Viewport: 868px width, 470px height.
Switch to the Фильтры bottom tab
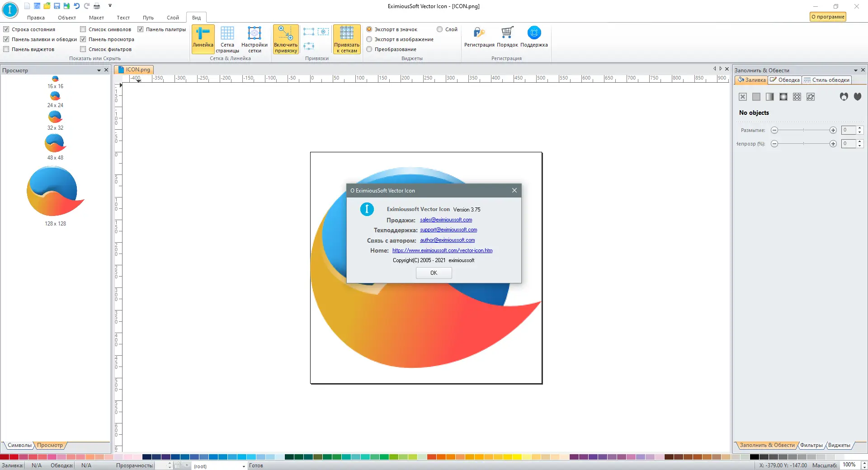[811, 445]
